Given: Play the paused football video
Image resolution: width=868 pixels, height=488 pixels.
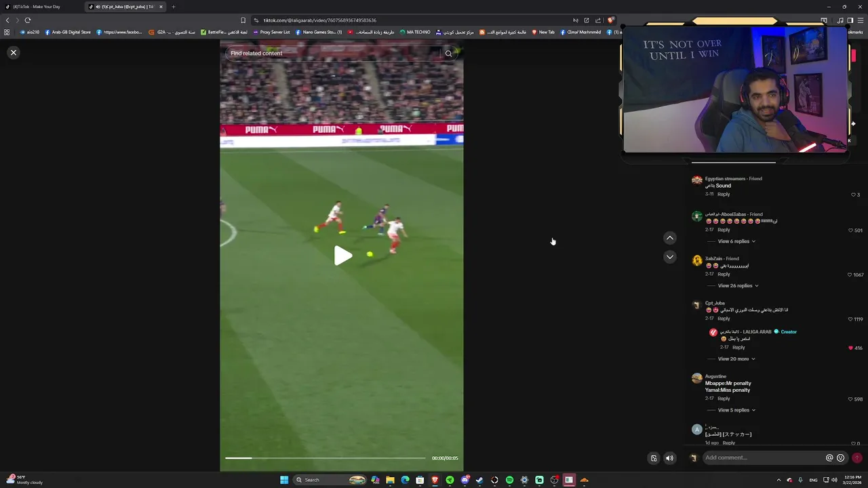Looking at the screenshot, I should click(342, 256).
